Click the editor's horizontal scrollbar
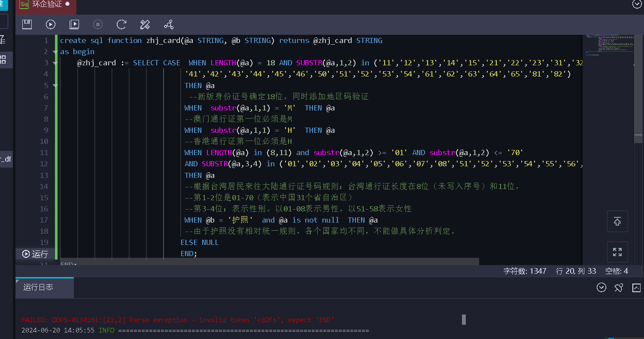Image resolution: width=644 pixels, height=339 pixels. [x=269, y=261]
